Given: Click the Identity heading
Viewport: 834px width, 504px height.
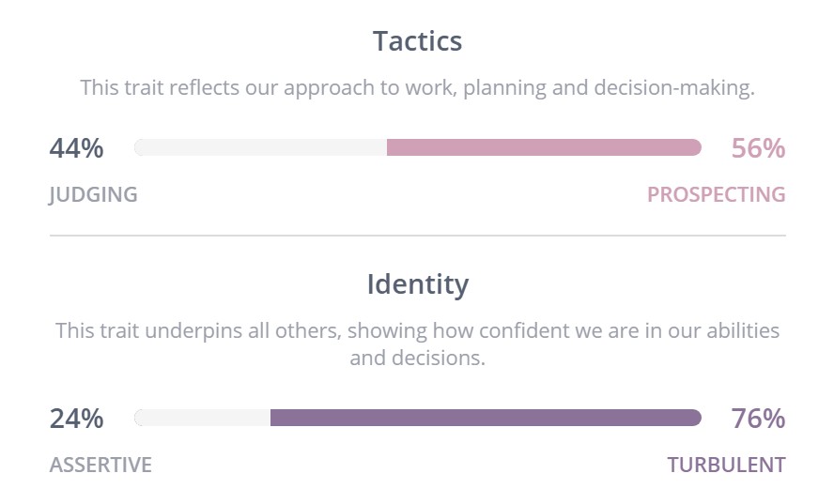Looking at the screenshot, I should click(417, 283).
